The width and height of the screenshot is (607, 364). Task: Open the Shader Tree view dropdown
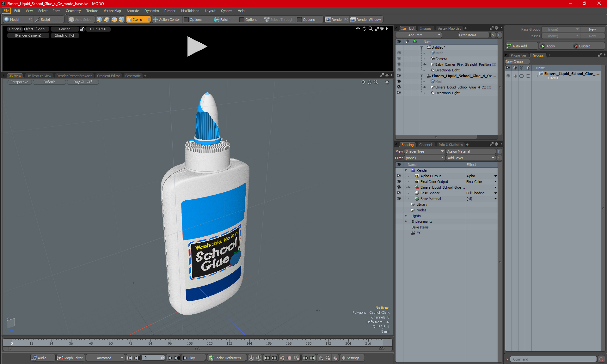425,151
